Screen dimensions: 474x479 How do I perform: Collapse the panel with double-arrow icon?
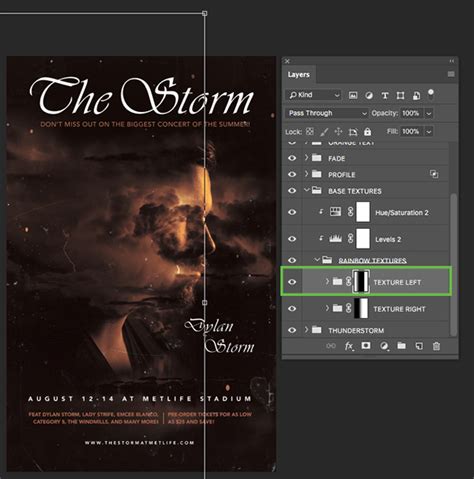451,61
